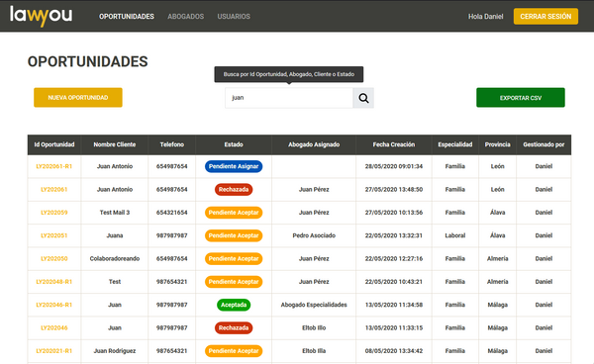Click the Cerrar Sesión button

(545, 16)
